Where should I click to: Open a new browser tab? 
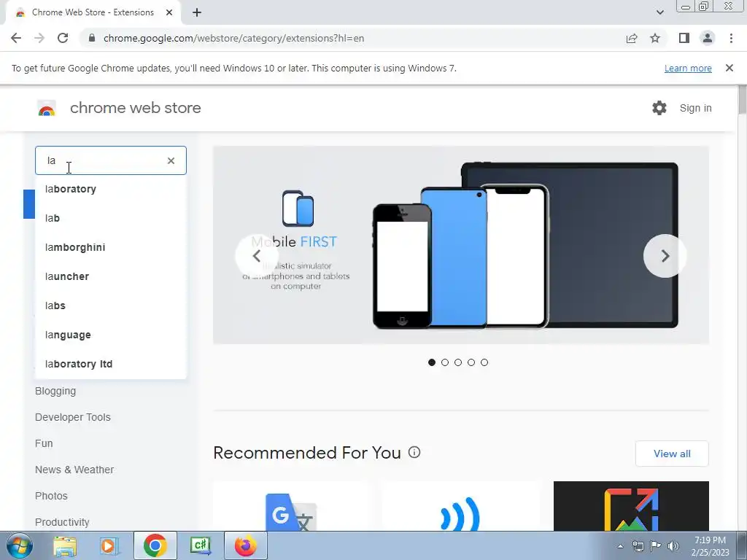(197, 12)
